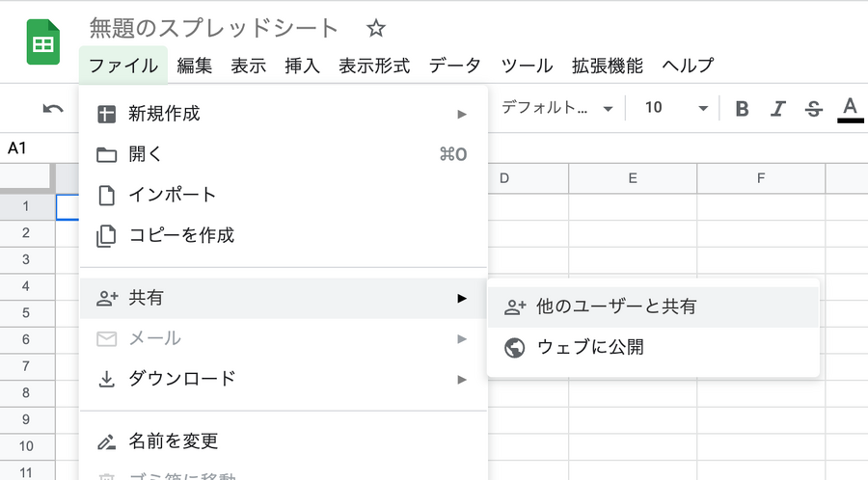Open the font size 10 dropdown

pos(676,108)
